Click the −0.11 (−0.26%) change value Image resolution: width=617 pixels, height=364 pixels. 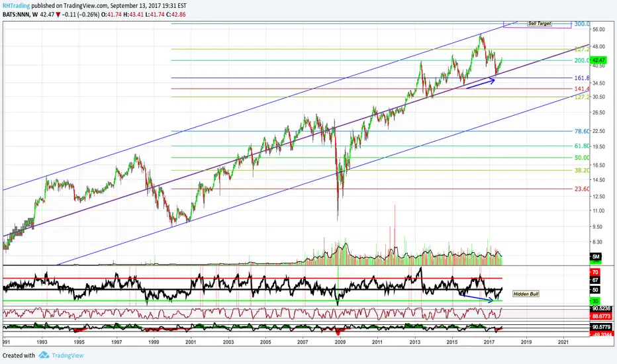pyautogui.click(x=80, y=15)
